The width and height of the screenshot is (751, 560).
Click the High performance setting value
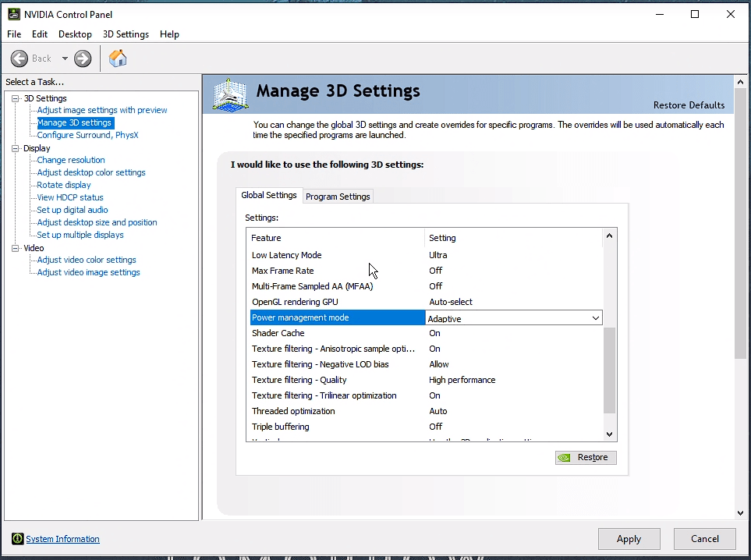pyautogui.click(x=462, y=380)
